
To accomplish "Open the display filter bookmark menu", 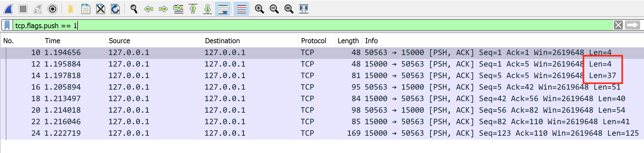I will pyautogui.click(x=7, y=25).
